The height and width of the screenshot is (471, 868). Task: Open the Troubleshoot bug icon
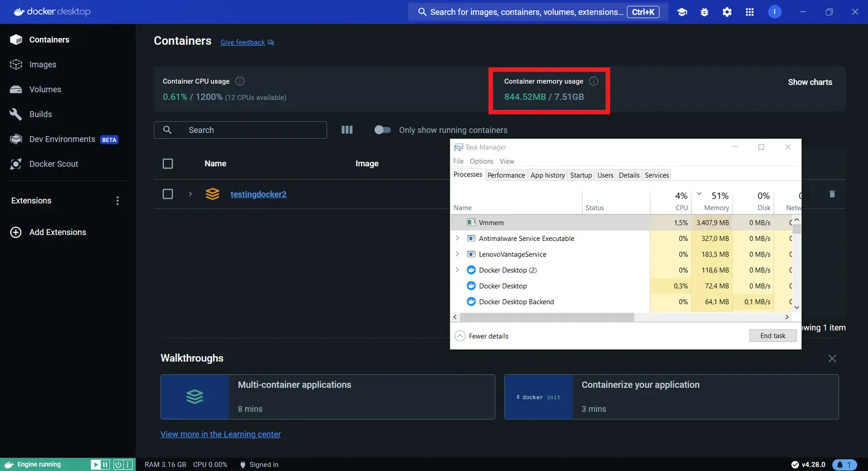[x=704, y=12]
